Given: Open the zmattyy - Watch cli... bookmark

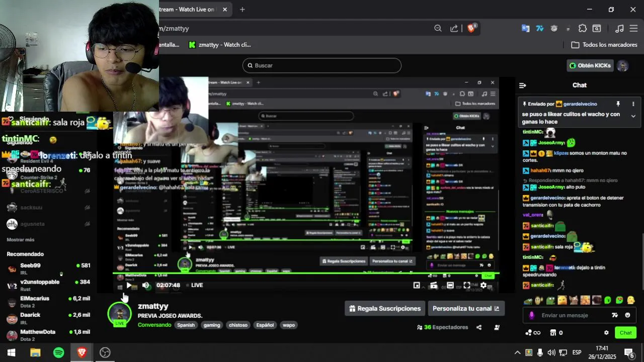Looking at the screenshot, I should click(219, 45).
